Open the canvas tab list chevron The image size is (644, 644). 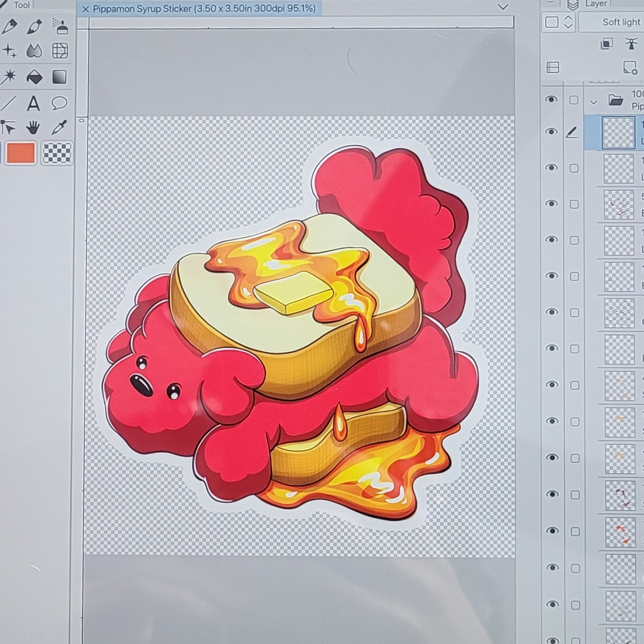(503, 7)
